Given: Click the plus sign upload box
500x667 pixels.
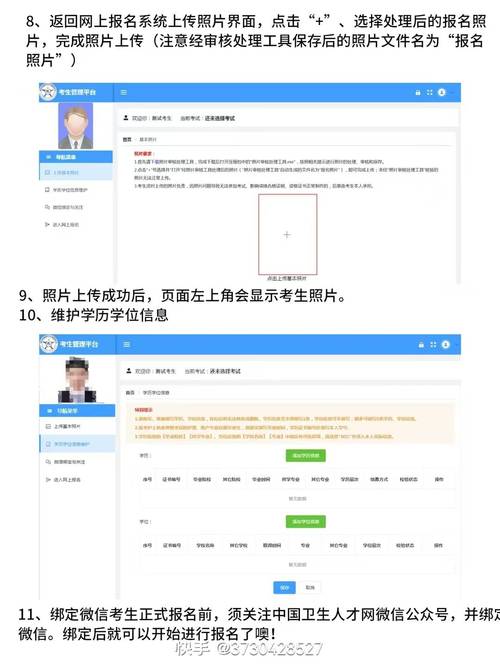Looking at the screenshot, I should [x=288, y=234].
